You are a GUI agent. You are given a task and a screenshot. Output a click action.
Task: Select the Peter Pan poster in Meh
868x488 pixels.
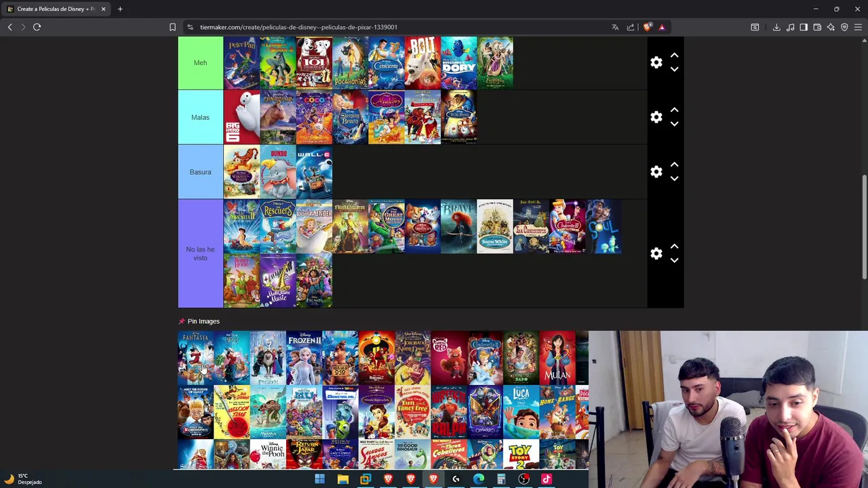[241, 62]
